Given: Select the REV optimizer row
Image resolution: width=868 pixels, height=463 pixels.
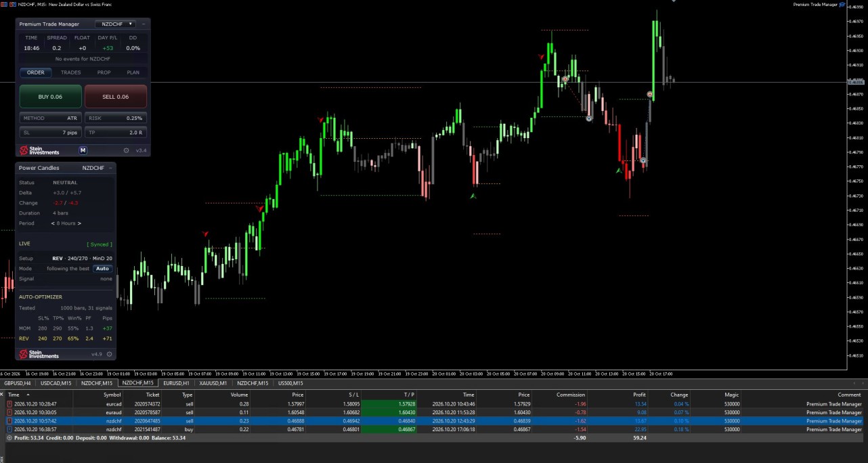Looking at the screenshot, I should pos(66,338).
